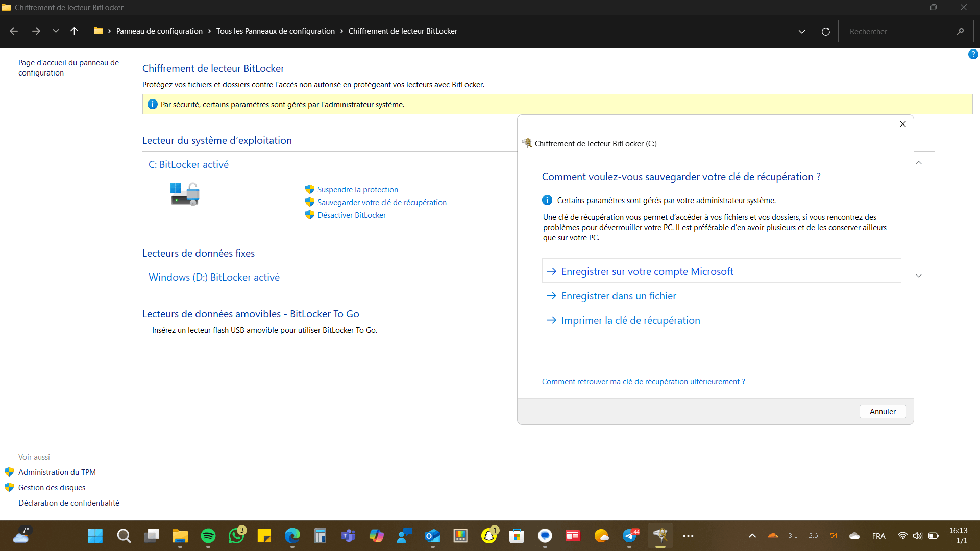This screenshot has height=551, width=980.
Task: Expand the Windows (D:) drive section chevron
Action: (919, 275)
